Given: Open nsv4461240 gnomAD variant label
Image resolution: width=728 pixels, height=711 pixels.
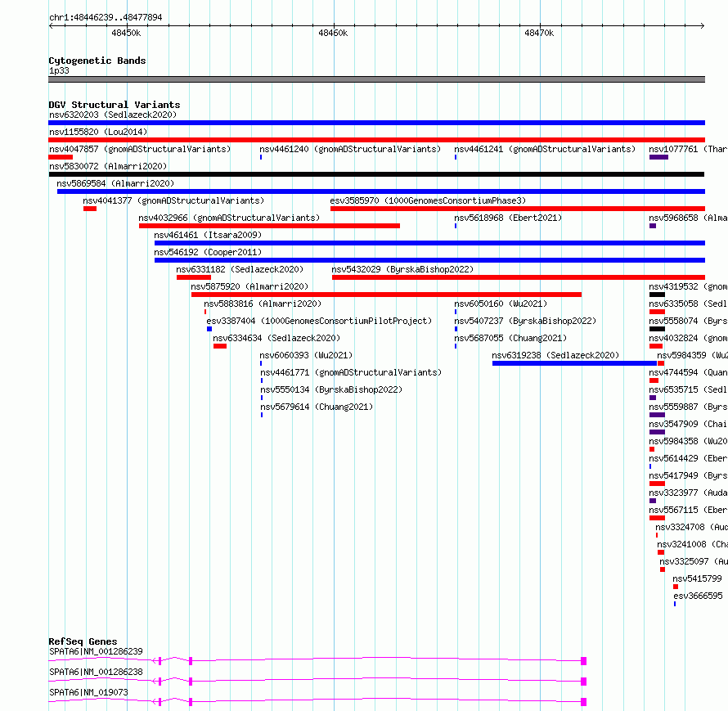Looking at the screenshot, I should tap(350, 149).
